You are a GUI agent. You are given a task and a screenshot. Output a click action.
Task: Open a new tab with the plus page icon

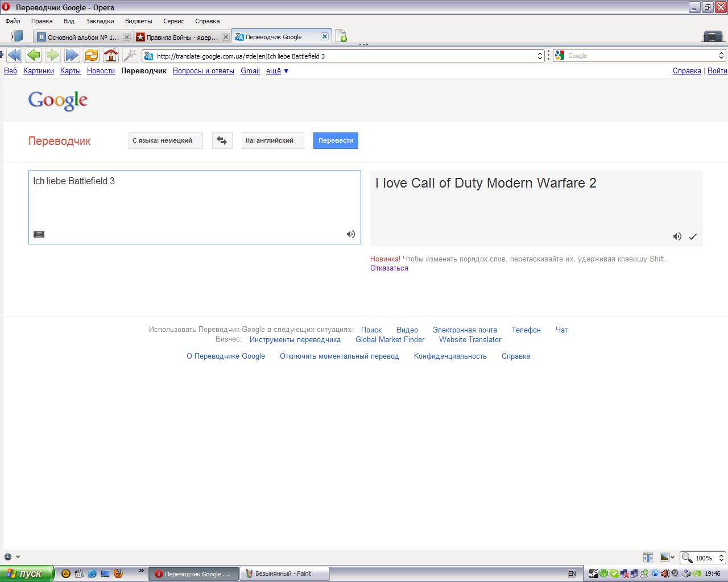pos(341,36)
